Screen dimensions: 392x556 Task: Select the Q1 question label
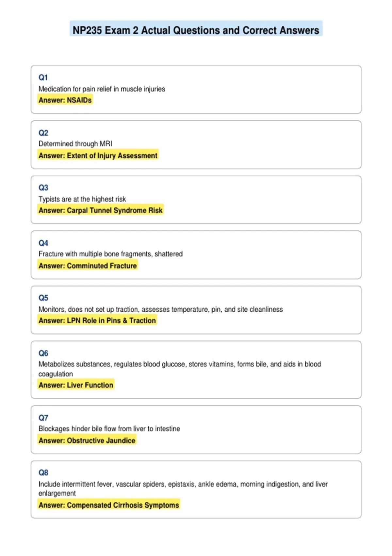pos(43,78)
